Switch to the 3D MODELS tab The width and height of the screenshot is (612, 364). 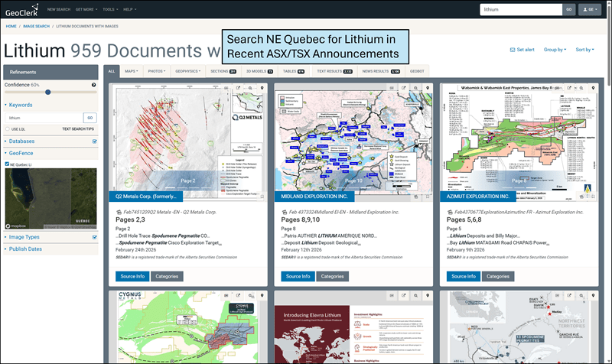click(x=259, y=71)
